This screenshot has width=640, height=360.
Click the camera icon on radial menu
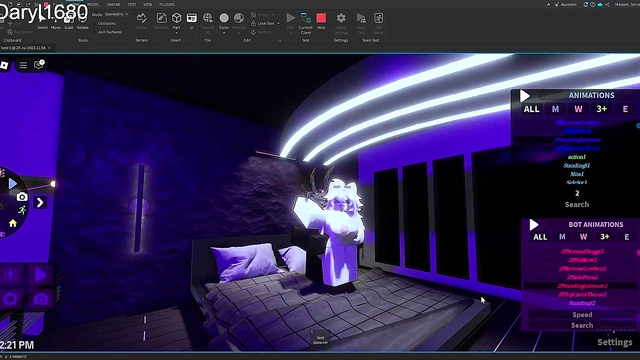[x=22, y=197]
